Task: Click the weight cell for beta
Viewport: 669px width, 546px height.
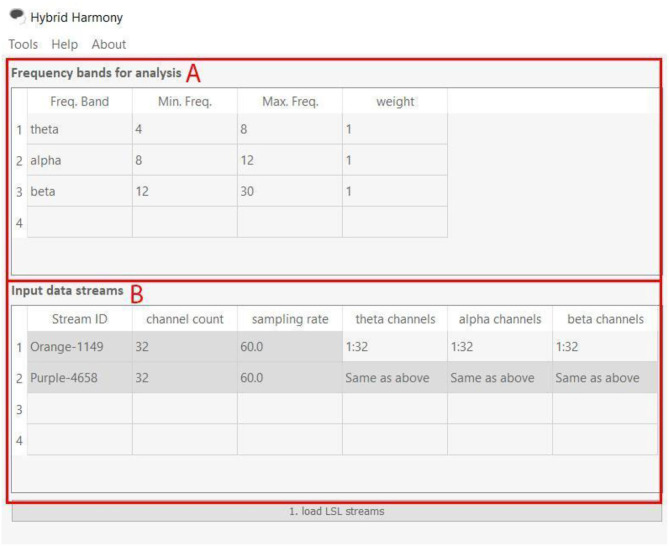Action: point(395,192)
